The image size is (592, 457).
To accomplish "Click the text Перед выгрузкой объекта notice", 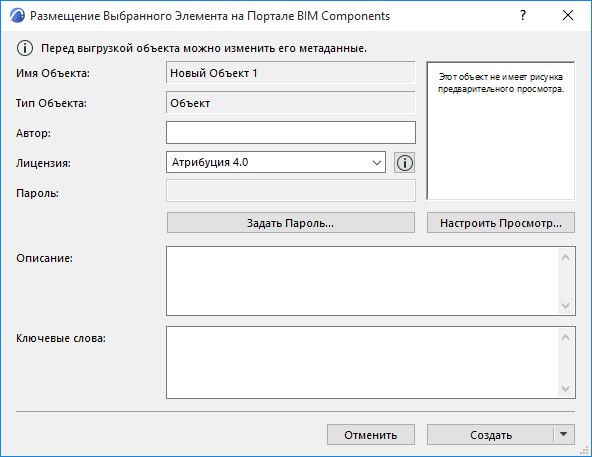I will click(204, 48).
